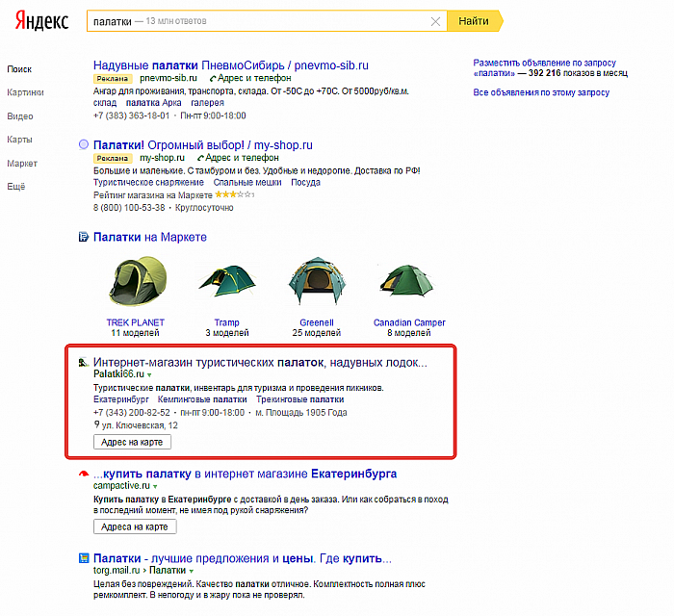Click the Екатеринбург sitelink
The height and width of the screenshot is (616, 674).
coord(121,399)
